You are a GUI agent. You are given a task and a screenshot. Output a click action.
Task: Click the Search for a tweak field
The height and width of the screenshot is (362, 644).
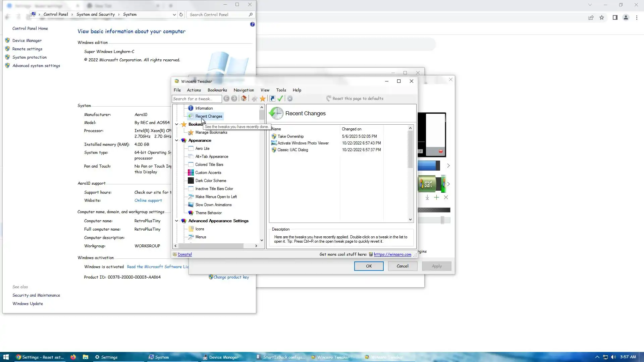[x=197, y=99]
